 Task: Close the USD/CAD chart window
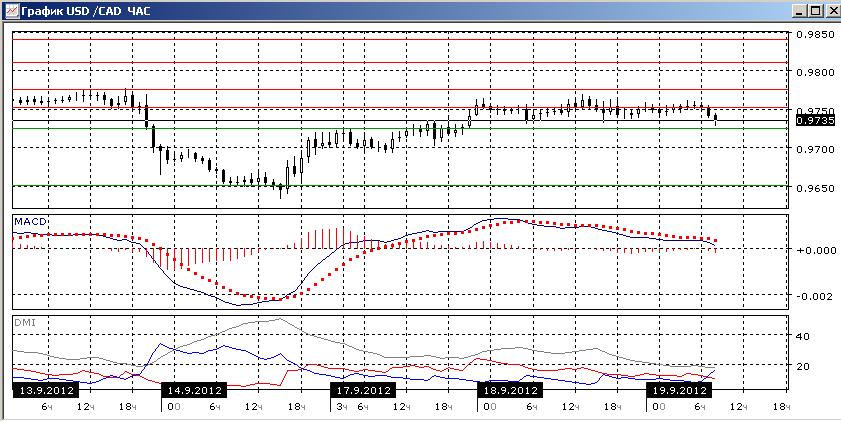pyautogui.click(x=831, y=10)
